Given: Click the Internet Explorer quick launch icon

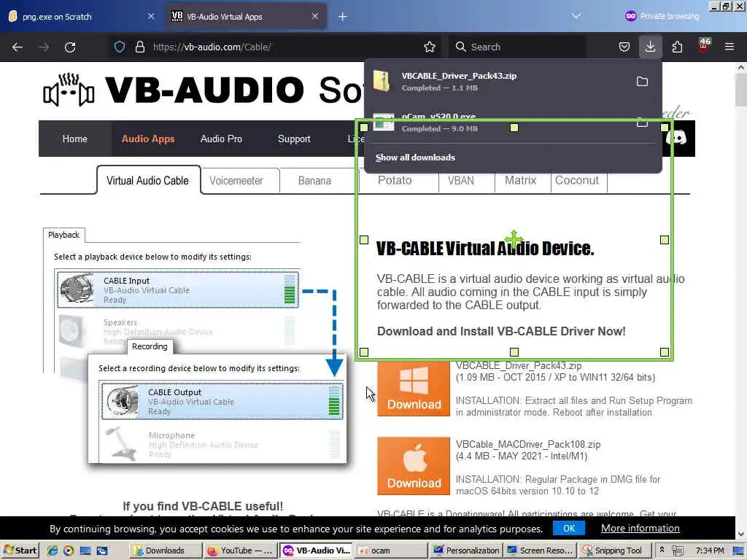Looking at the screenshot, I should [52, 551].
